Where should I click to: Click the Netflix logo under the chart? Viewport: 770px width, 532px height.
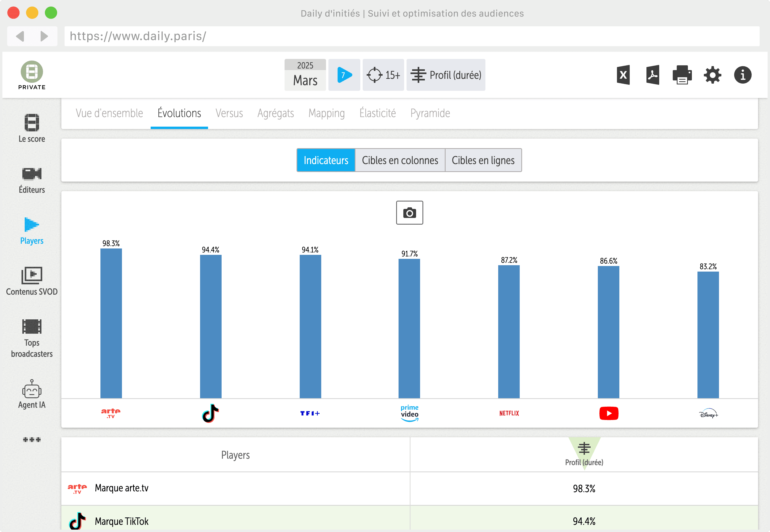tap(509, 413)
